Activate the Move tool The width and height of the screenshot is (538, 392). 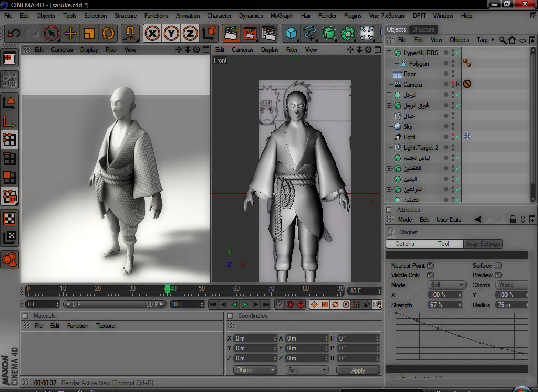pos(70,33)
